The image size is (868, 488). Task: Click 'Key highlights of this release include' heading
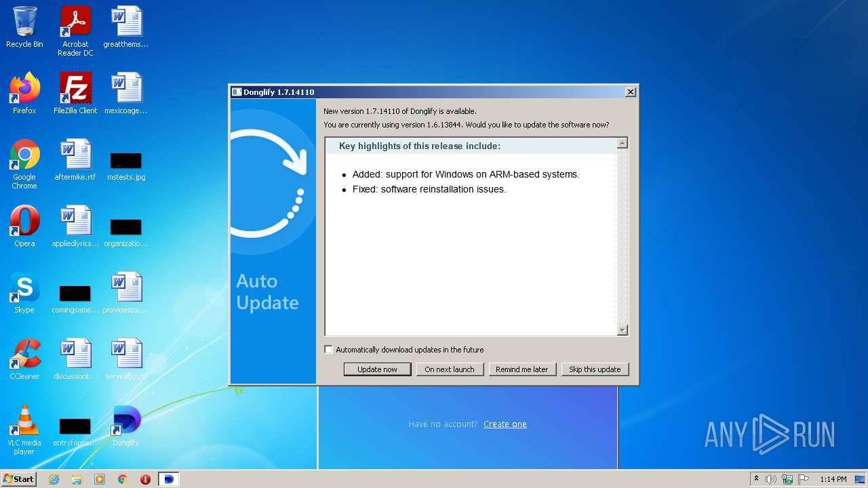coord(420,146)
